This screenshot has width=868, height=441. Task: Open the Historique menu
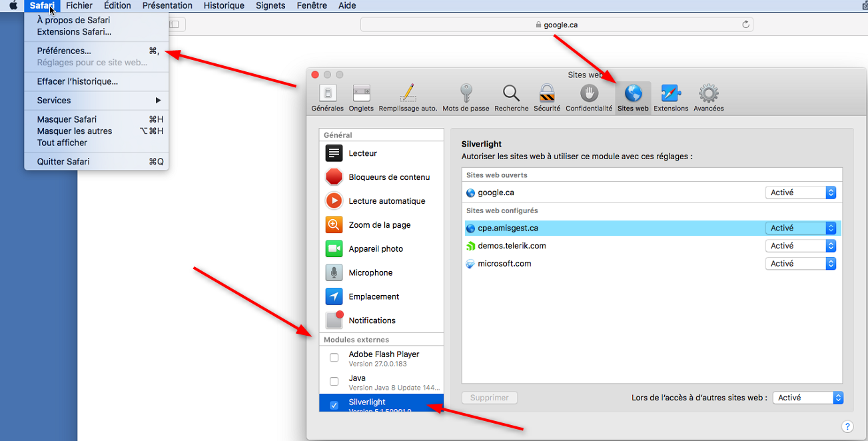click(x=224, y=5)
